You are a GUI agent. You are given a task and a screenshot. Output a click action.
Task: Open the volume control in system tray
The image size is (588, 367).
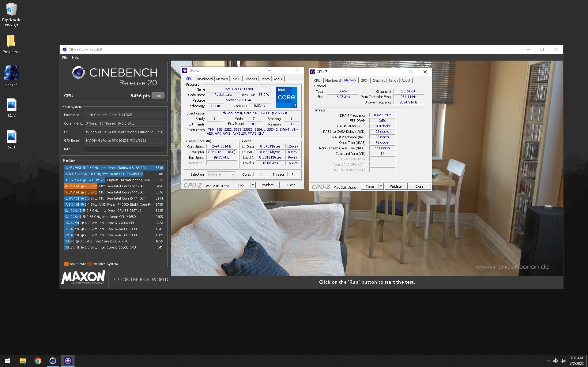point(563,361)
